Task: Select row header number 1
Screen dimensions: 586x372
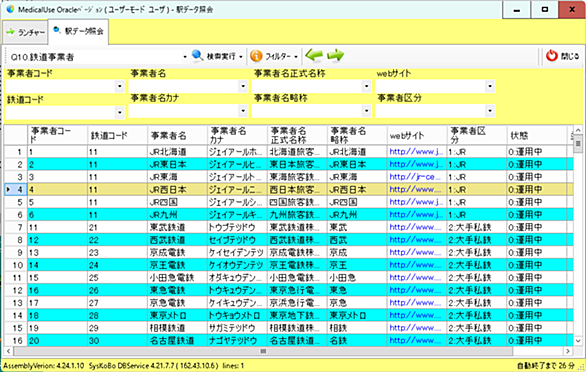Action: point(16,152)
